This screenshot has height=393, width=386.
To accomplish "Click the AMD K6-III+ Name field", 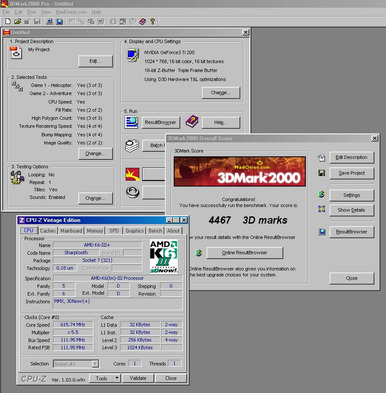I will [97, 245].
